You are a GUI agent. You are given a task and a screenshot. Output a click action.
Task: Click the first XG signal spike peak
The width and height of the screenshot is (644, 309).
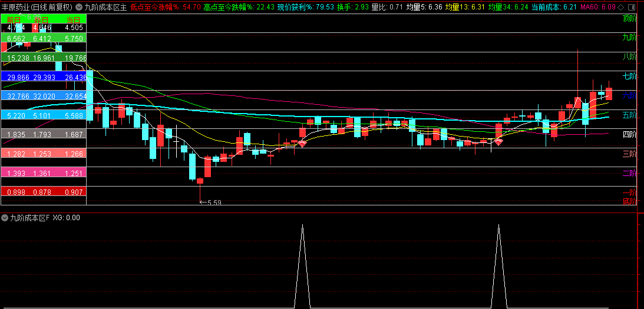(x=303, y=225)
